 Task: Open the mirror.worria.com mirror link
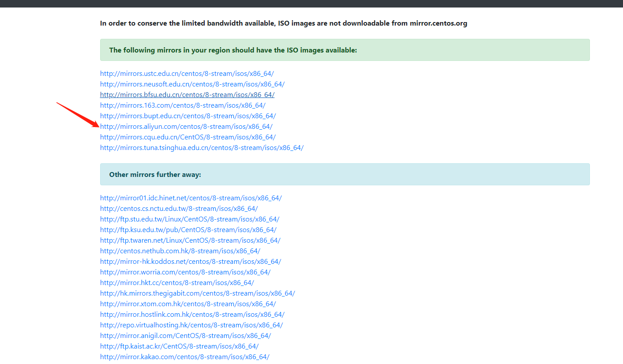(x=185, y=272)
